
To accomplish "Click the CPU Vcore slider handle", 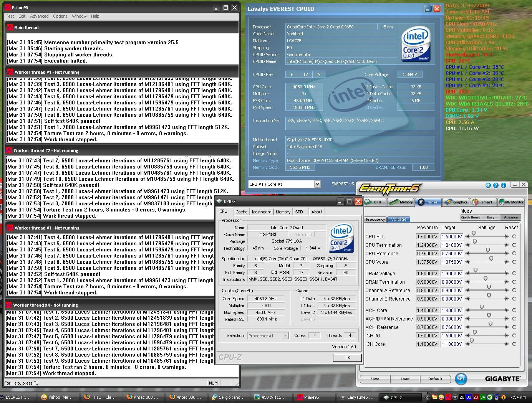I will point(491,259).
